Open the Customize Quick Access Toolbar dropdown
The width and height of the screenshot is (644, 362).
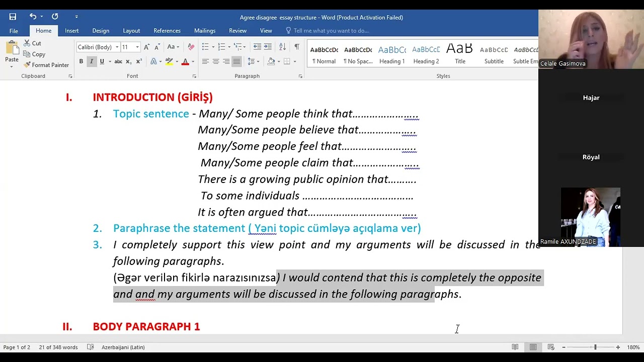(x=76, y=17)
